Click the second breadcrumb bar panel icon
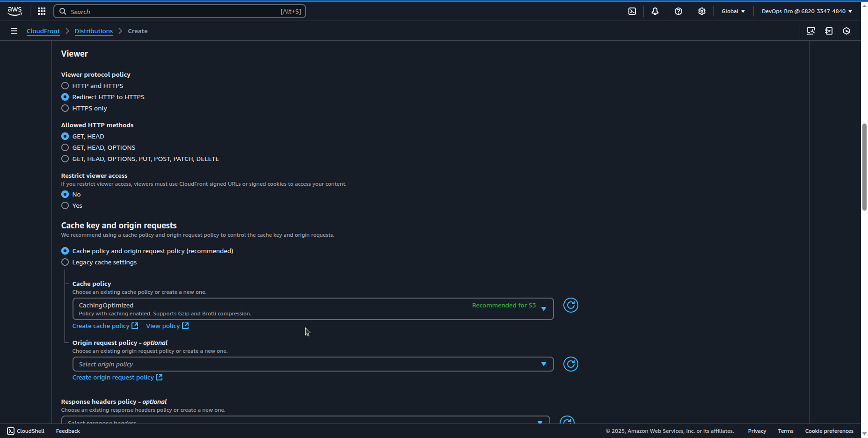The width and height of the screenshot is (868, 438). pyautogui.click(x=829, y=31)
